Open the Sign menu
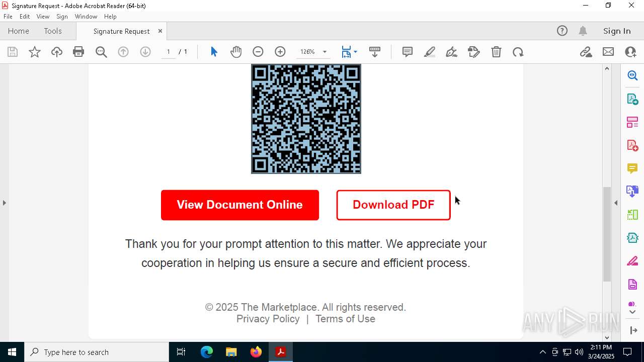This screenshot has height=362, width=644. (x=62, y=17)
